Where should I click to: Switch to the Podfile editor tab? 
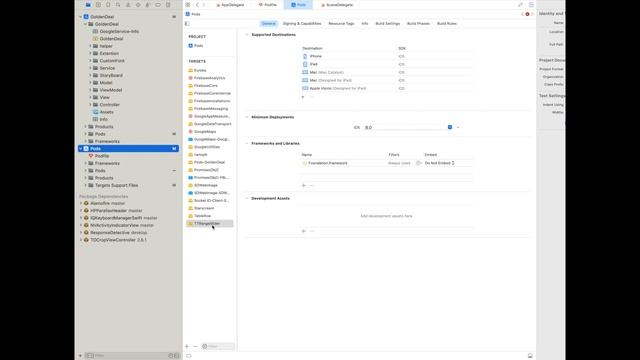coord(268,5)
